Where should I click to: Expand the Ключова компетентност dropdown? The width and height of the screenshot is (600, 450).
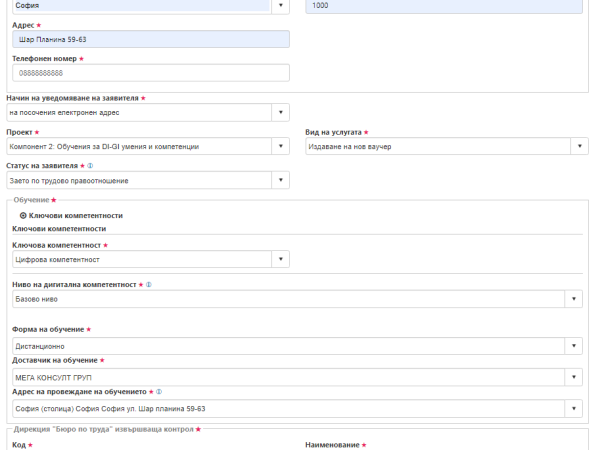pos(280,259)
